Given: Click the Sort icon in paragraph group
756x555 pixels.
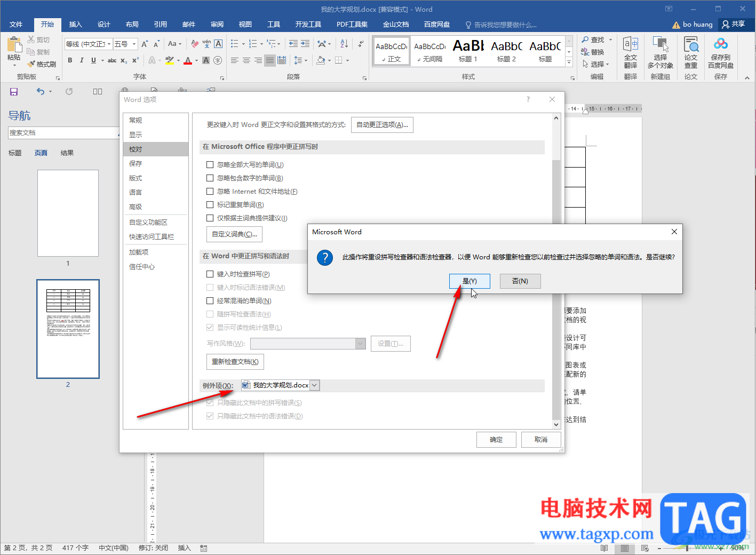Looking at the screenshot, I should [344, 44].
